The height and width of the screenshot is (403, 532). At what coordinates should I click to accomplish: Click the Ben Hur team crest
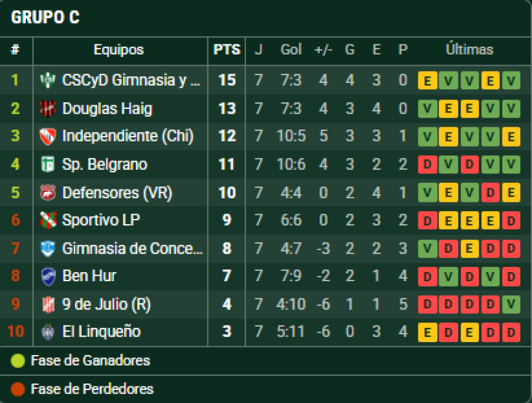(47, 276)
